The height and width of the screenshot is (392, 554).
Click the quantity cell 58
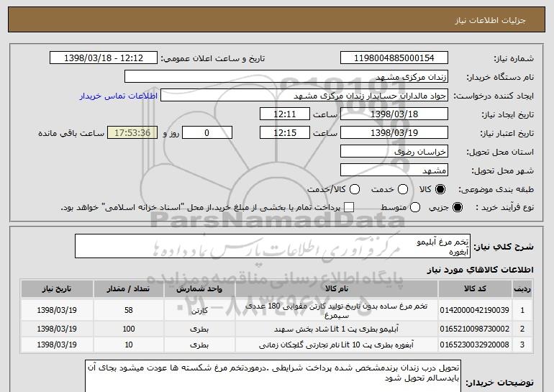click(129, 310)
